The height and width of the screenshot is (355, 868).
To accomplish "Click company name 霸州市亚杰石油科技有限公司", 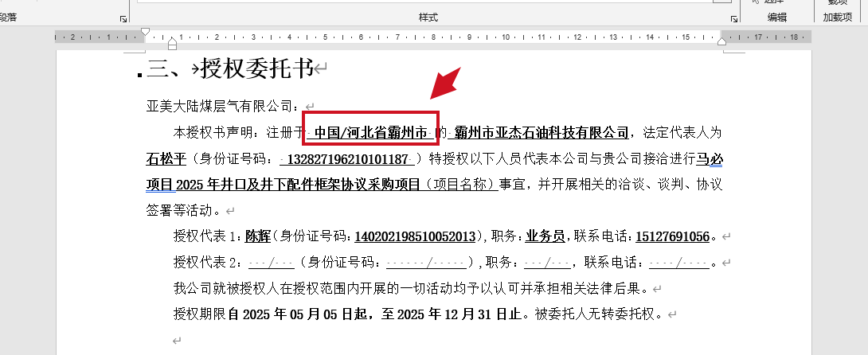I will pyautogui.click(x=542, y=133).
